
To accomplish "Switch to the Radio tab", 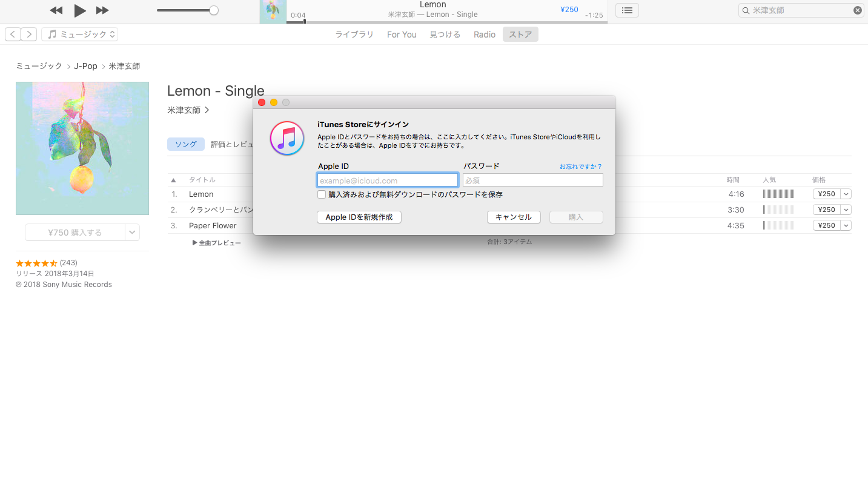I will (485, 35).
